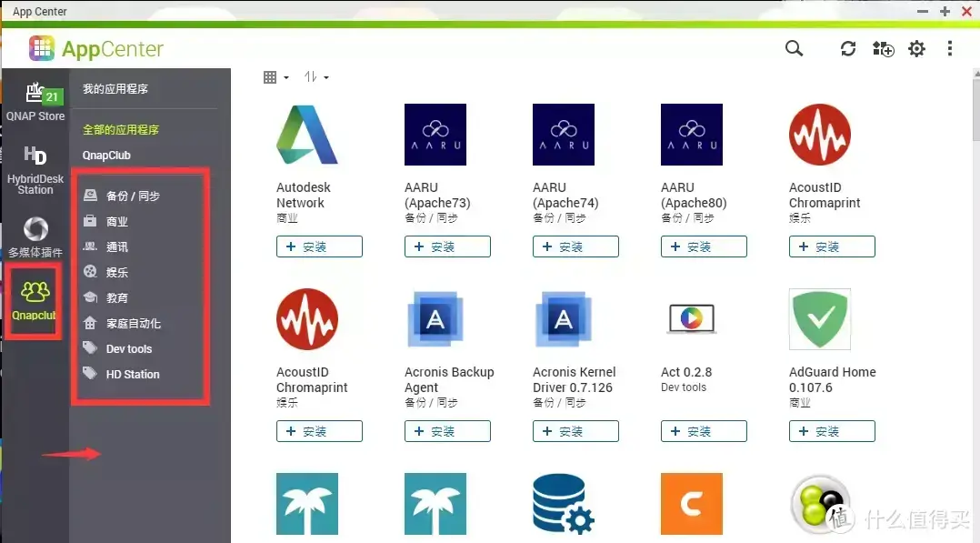980x543 pixels.
Task: Install AARU (Apache74)
Action: point(575,246)
